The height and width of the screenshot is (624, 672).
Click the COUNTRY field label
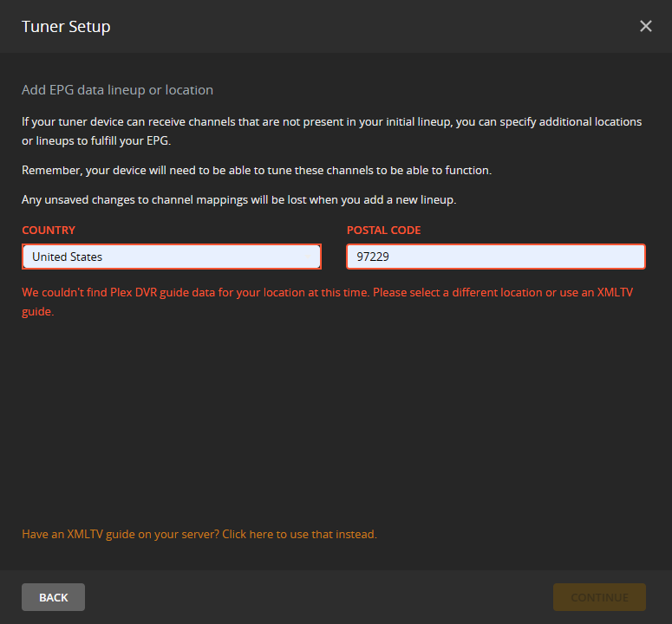coord(49,231)
